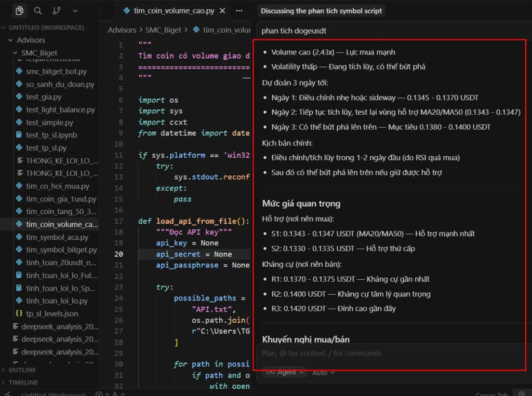Image resolution: width=532 pixels, height=396 pixels.
Task: Click the tp_sl_levels.json file icon
Action: (x=19, y=313)
